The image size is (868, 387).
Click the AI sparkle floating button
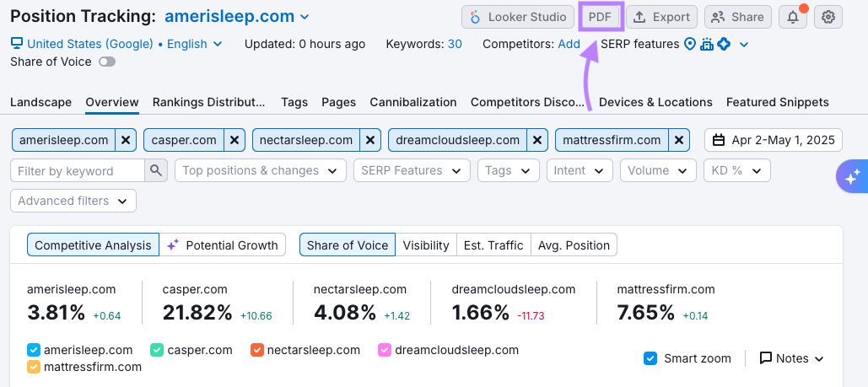tap(851, 177)
